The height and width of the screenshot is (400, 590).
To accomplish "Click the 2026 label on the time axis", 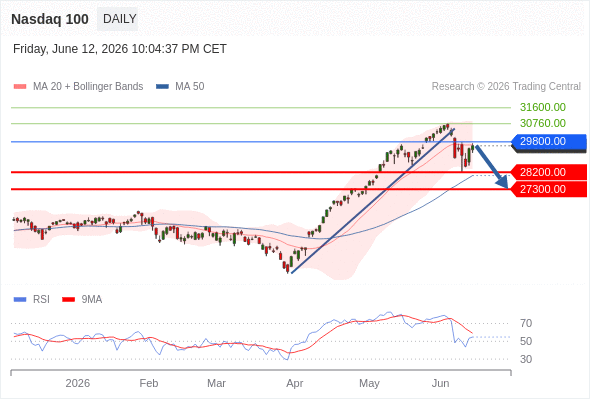I will (x=78, y=383).
